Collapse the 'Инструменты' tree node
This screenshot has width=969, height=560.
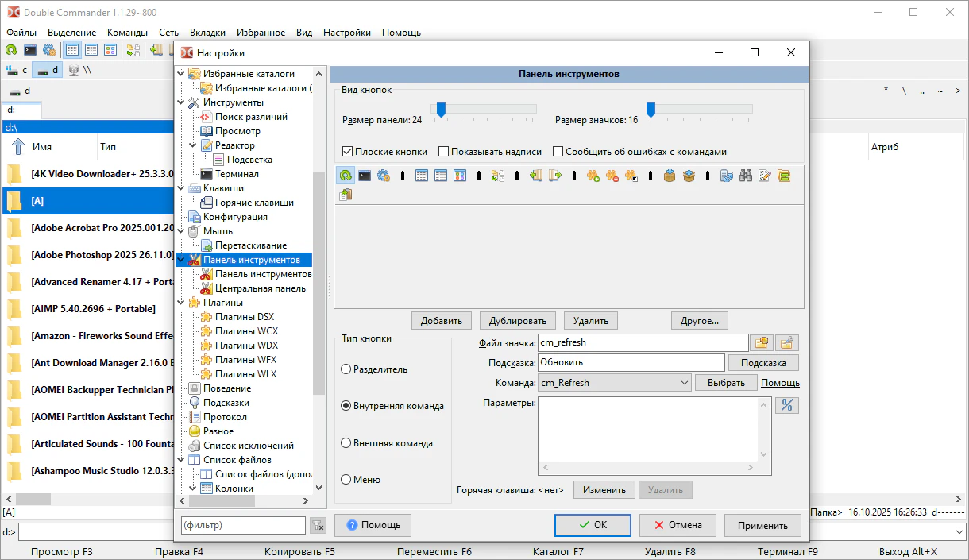(x=180, y=102)
